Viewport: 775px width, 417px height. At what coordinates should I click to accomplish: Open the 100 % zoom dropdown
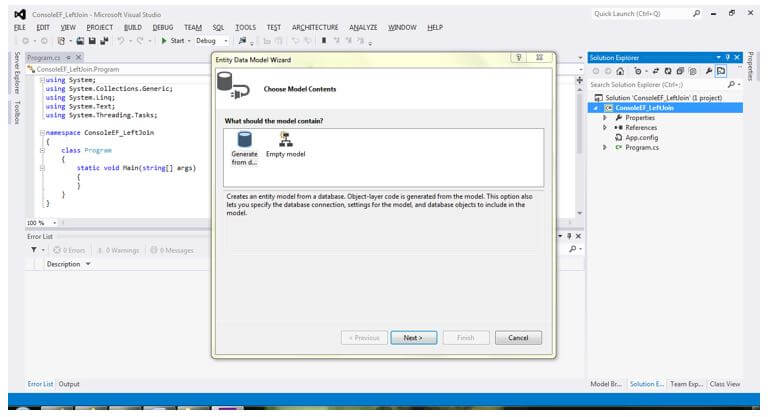click(x=54, y=223)
